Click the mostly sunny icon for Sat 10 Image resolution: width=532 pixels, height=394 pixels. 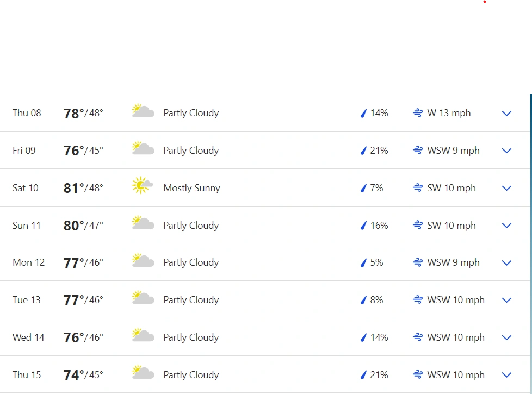(142, 185)
